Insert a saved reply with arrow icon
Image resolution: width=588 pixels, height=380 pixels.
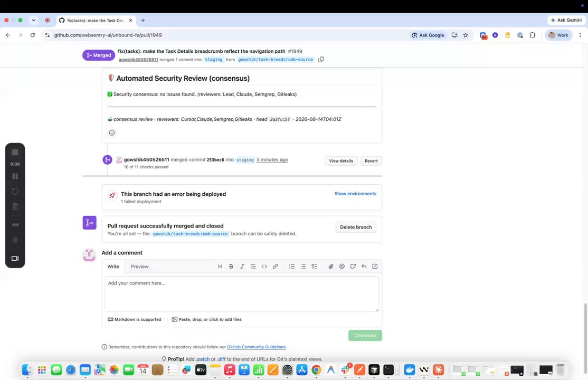(364, 267)
